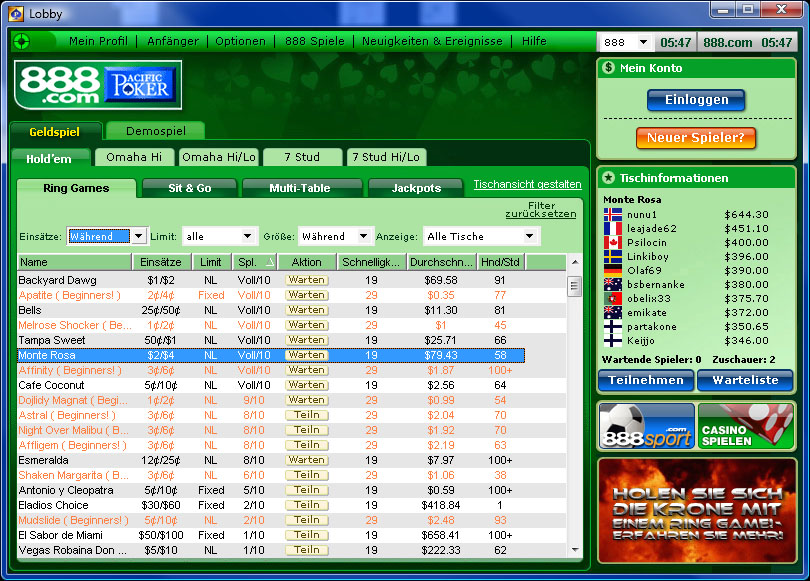Click the 888.com Pacific Poker logo
Viewport: 810px width, 581px height.
[98, 85]
